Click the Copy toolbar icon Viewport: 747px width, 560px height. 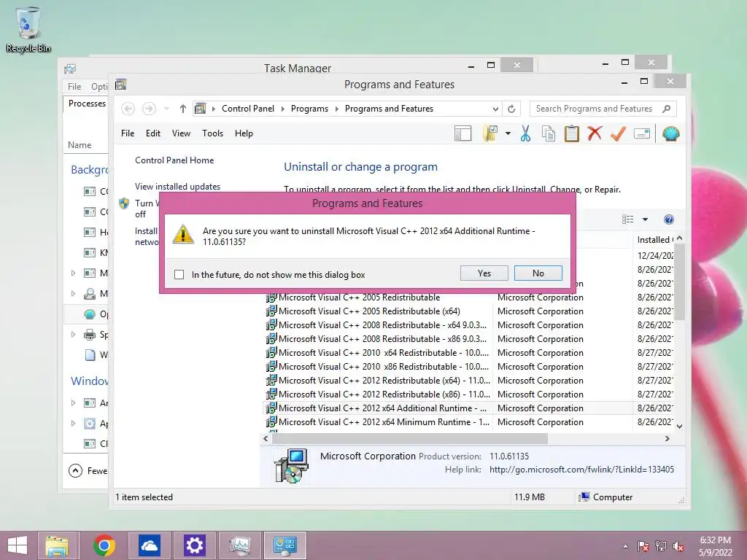click(549, 134)
